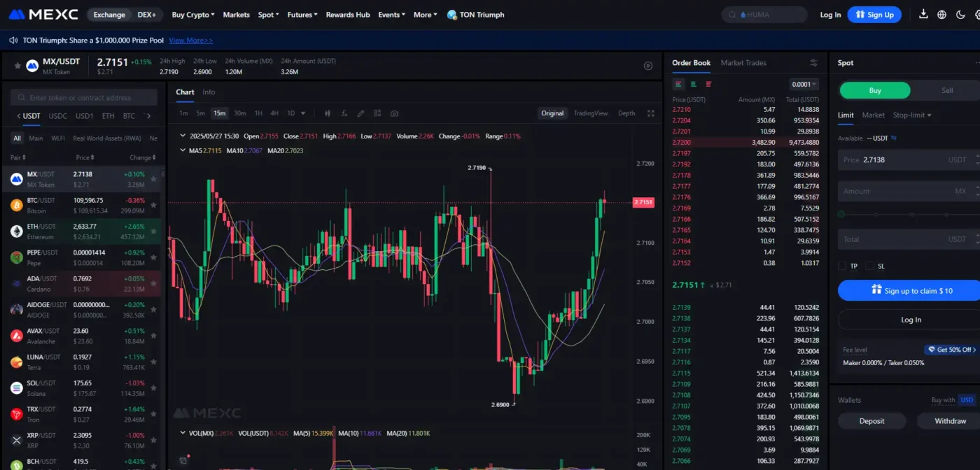This screenshot has width=980, height=470.
Task: Open the app download icon in the header
Action: (x=923, y=15)
